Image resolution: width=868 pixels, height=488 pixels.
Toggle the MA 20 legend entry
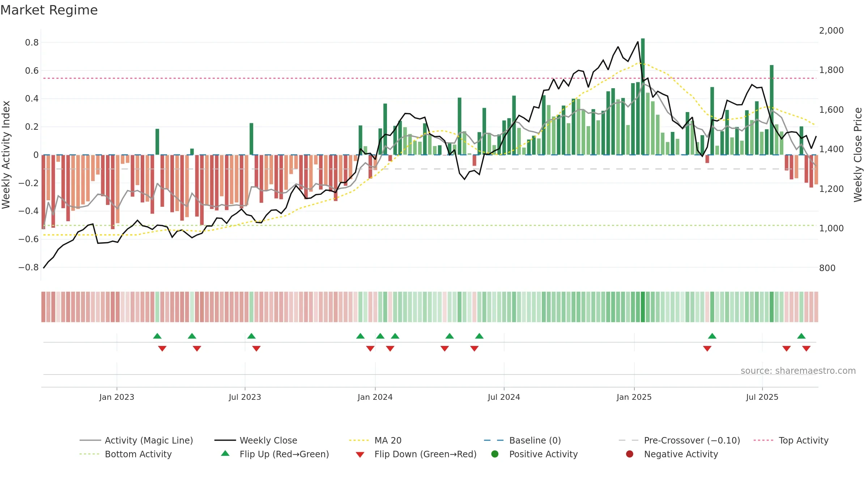[375, 440]
